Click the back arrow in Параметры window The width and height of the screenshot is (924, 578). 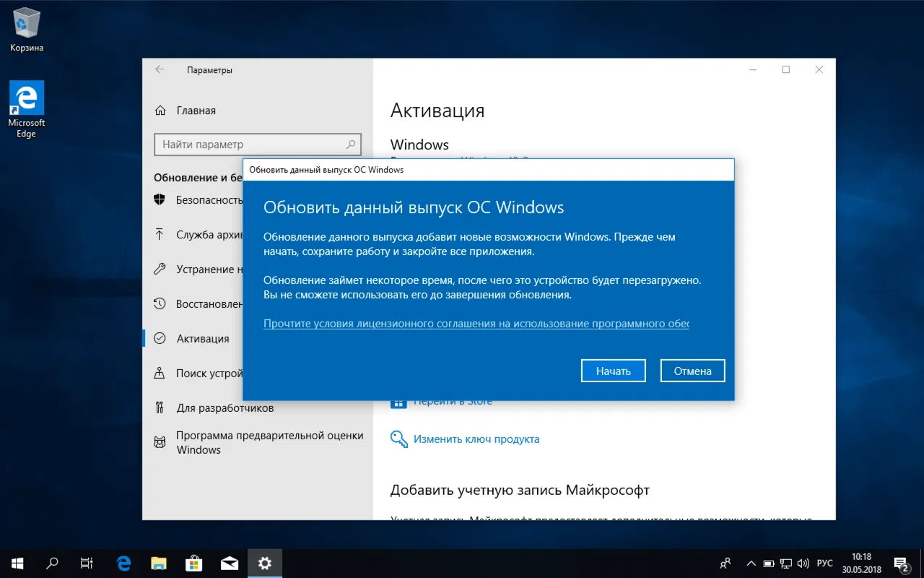[x=159, y=69]
